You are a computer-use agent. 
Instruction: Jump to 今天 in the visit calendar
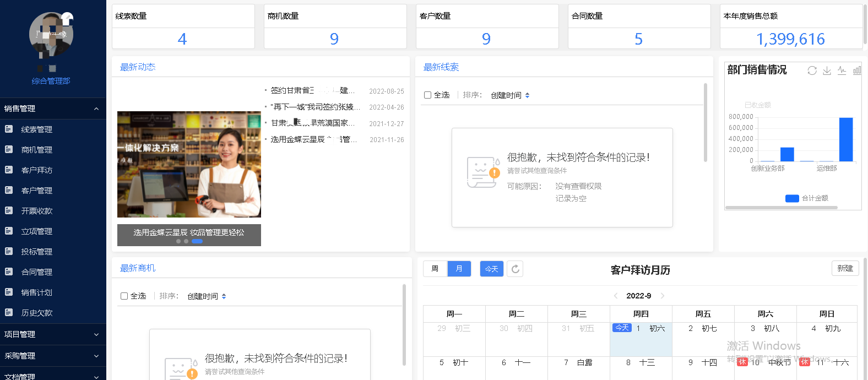tap(492, 269)
